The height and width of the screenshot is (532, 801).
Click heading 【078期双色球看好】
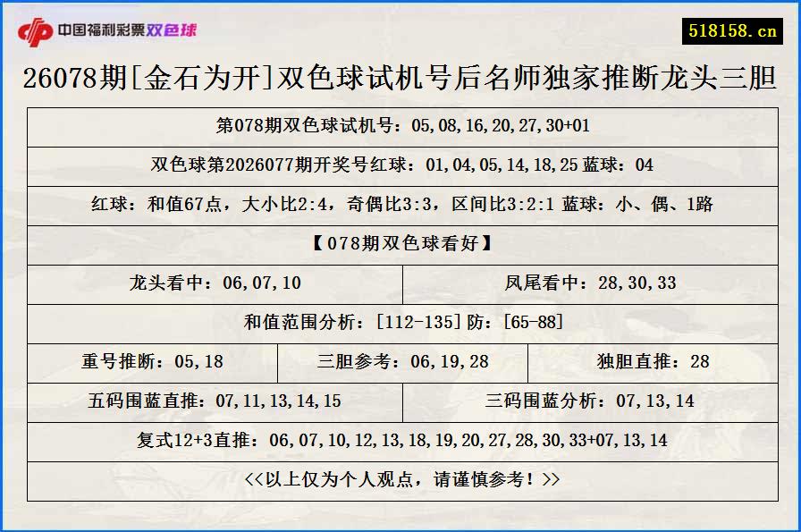[402, 245]
